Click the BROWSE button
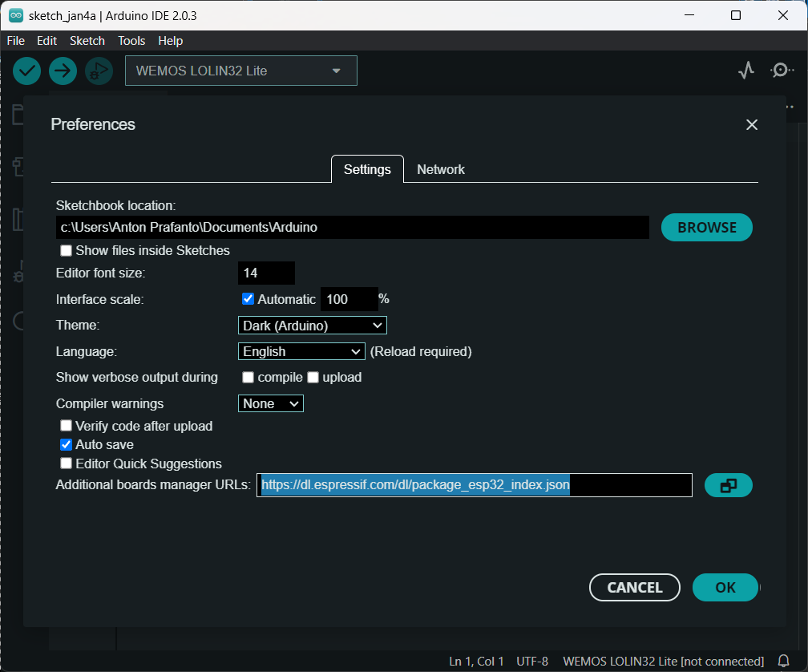This screenshot has width=808, height=672. pyautogui.click(x=706, y=227)
